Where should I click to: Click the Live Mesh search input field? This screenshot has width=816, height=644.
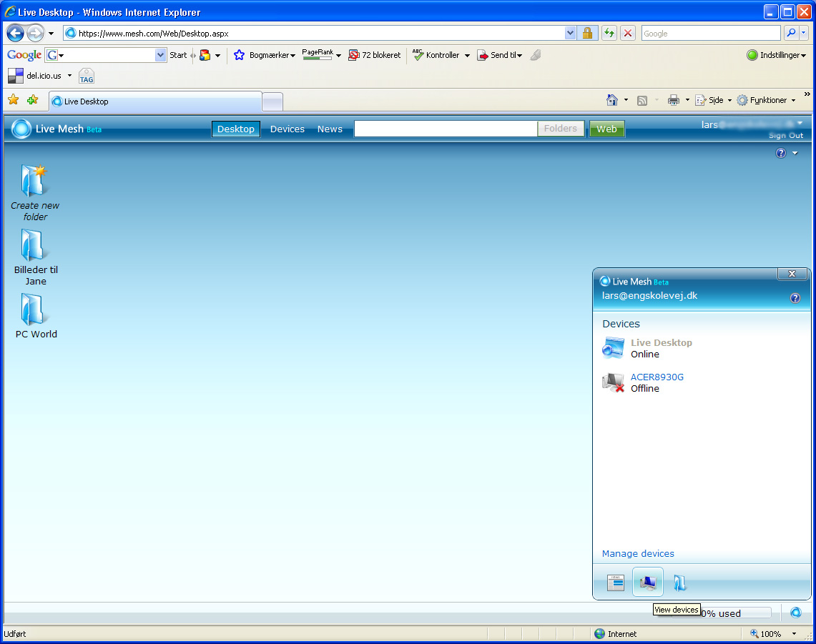pos(446,129)
